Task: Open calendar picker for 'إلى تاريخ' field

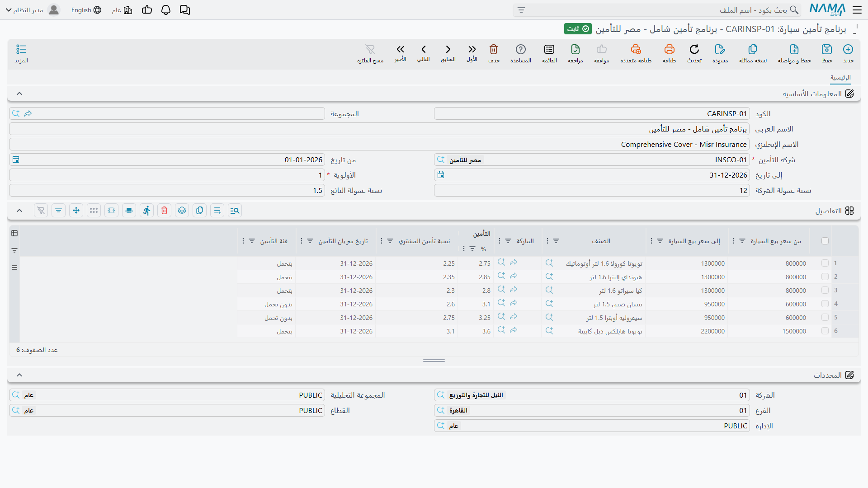Action: click(x=441, y=175)
